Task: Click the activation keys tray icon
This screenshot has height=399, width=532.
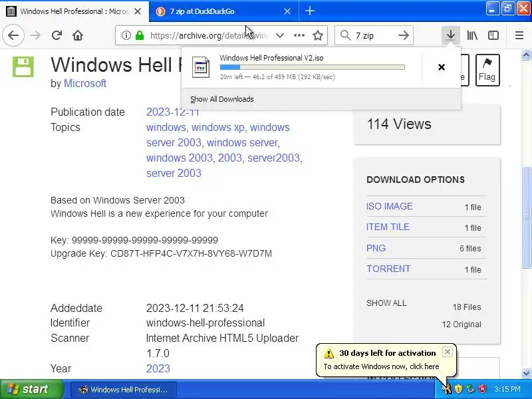Action: [447, 389]
